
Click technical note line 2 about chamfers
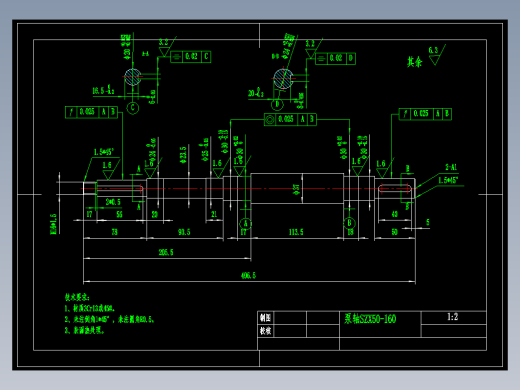coord(109,319)
